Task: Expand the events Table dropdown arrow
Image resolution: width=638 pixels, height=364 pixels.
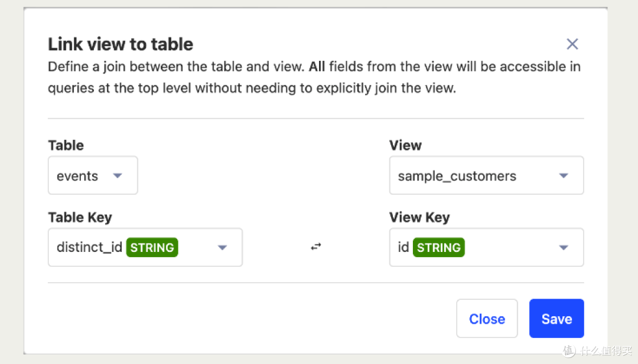Action: pyautogui.click(x=118, y=176)
